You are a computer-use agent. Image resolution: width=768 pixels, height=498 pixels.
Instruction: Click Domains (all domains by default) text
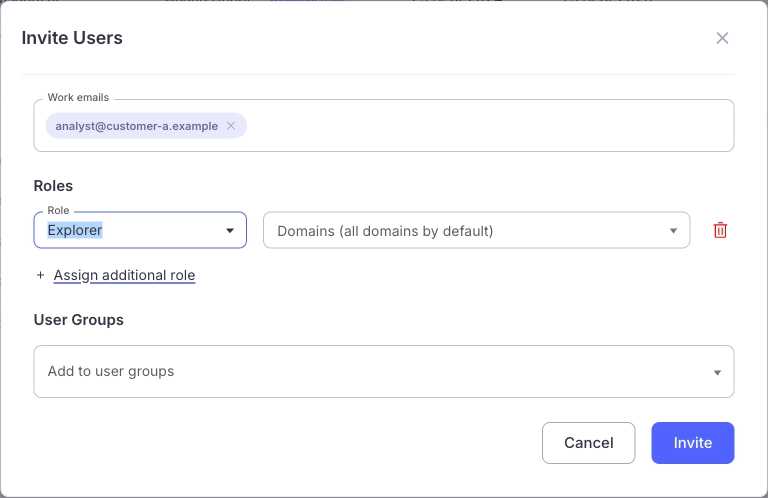[385, 231]
